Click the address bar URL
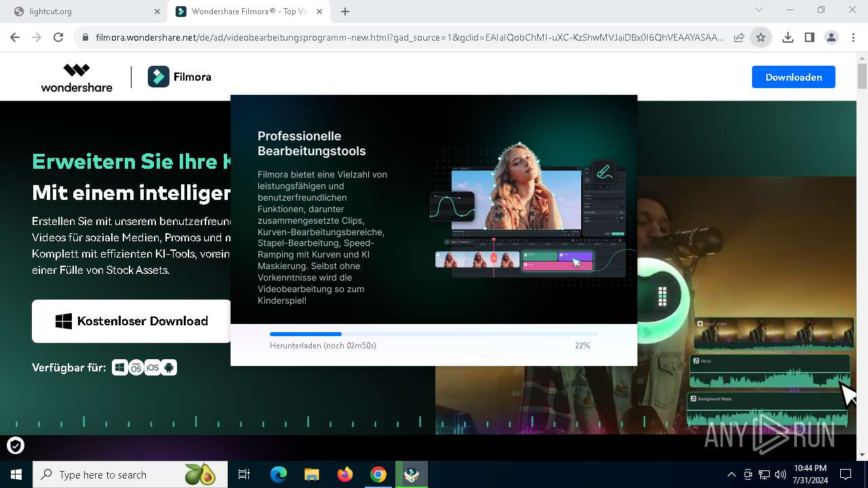 click(410, 38)
